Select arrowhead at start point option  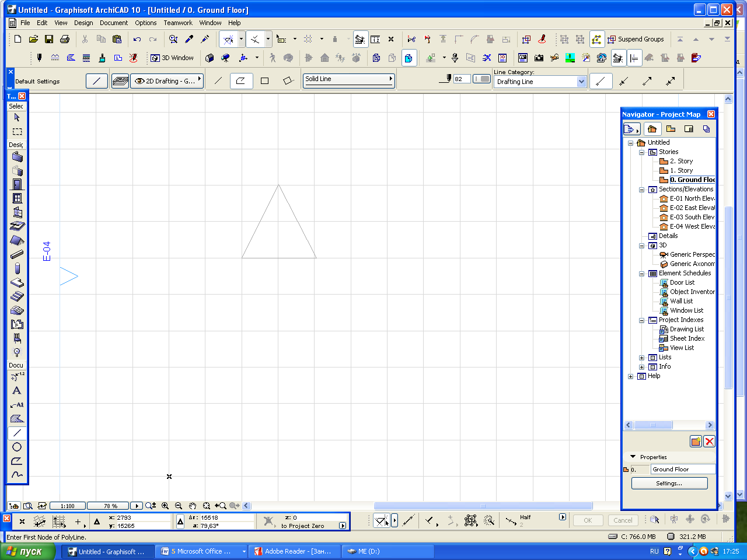point(624,81)
